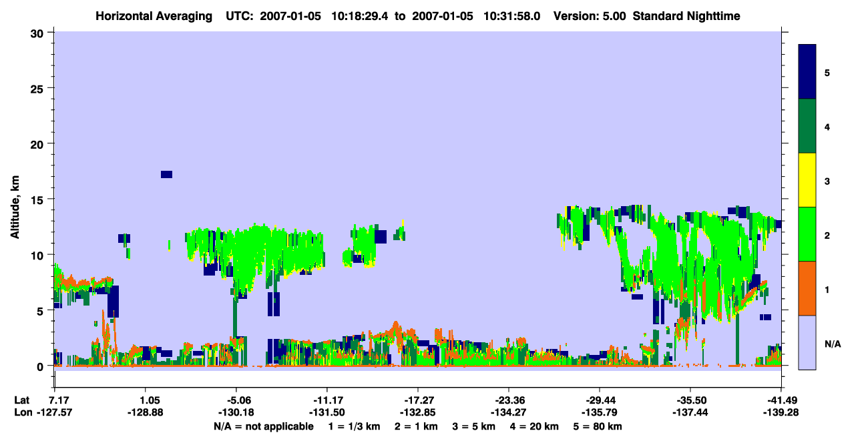Click 'Standard Nighttime' in the title
The width and height of the screenshot is (868, 445).
click(686, 15)
